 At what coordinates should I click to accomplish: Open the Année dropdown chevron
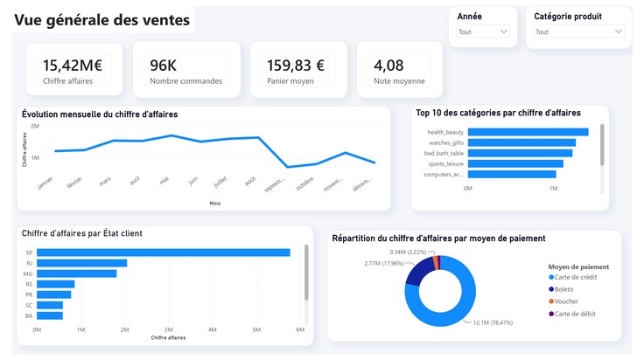click(503, 31)
